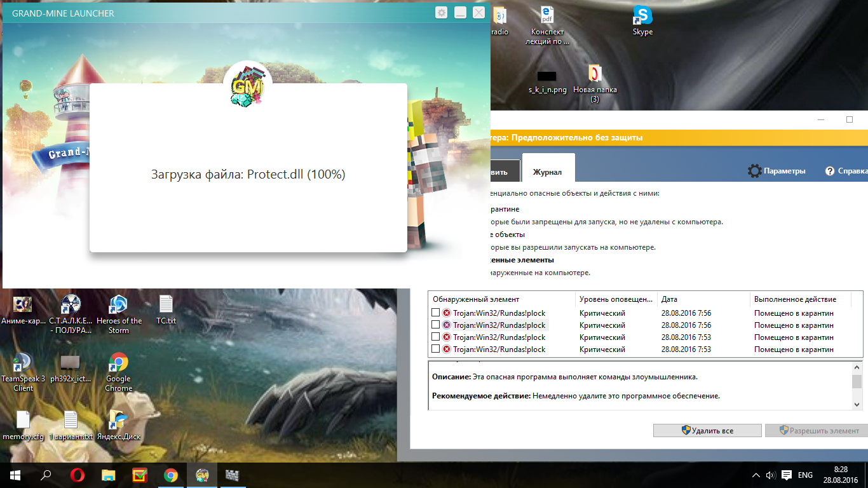Switch the ENG input language indicator

point(806,475)
